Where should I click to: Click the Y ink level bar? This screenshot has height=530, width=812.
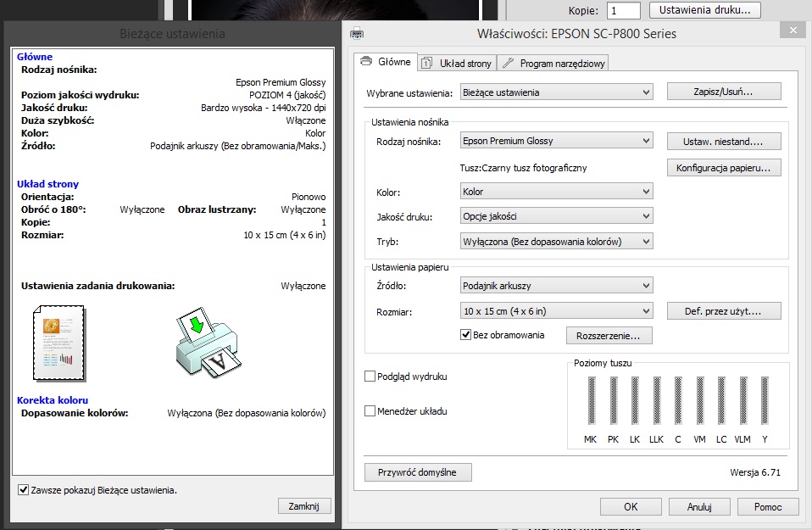tap(765, 400)
